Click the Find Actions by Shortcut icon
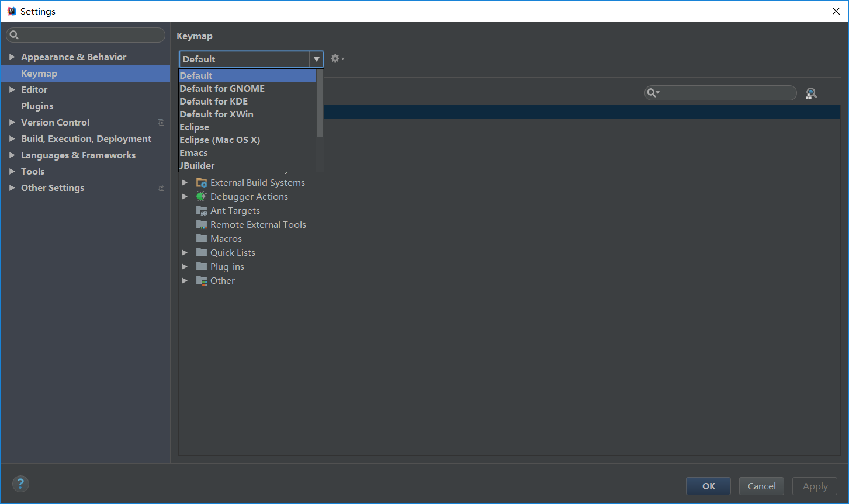This screenshot has width=849, height=504. click(811, 93)
